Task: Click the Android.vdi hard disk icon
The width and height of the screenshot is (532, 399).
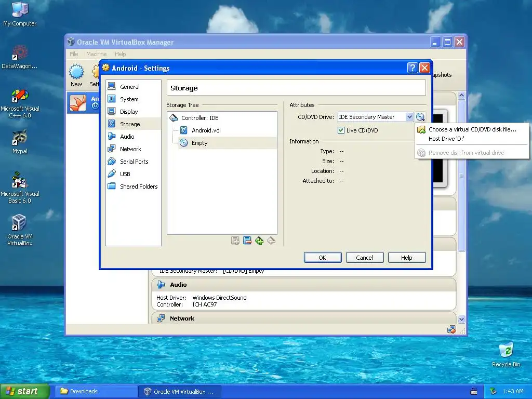Action: (x=183, y=130)
